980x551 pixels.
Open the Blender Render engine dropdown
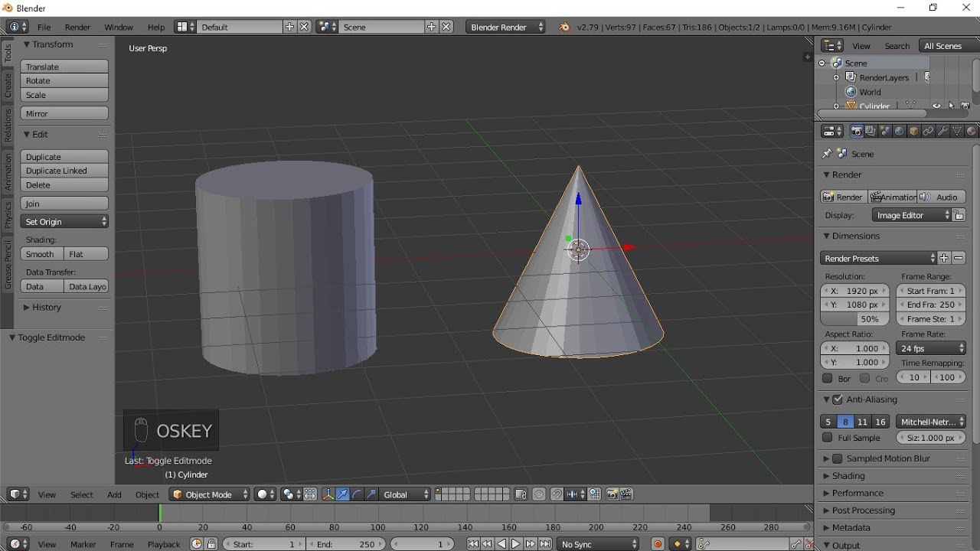[x=506, y=27]
